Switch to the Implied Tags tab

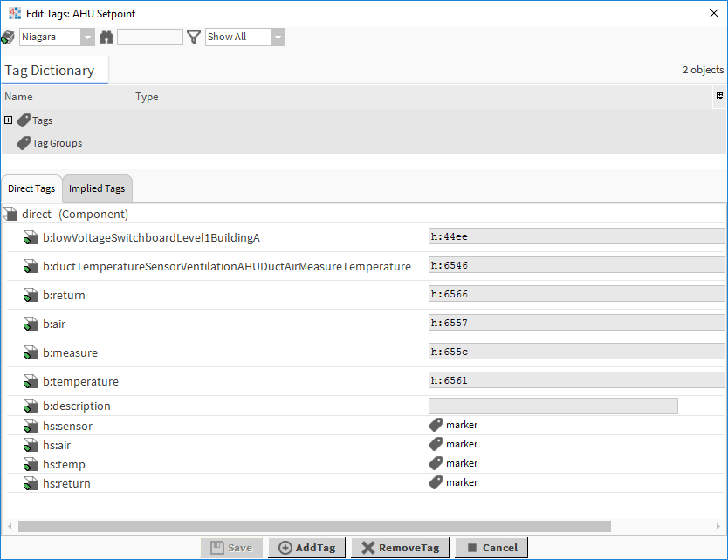(97, 188)
